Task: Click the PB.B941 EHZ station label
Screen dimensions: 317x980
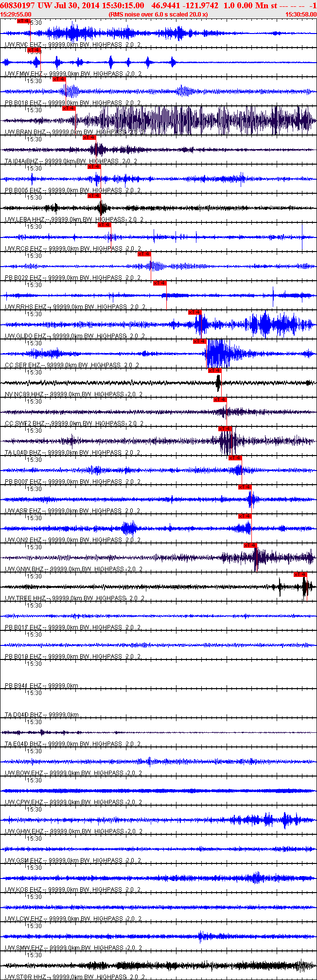Action: click(x=23, y=686)
